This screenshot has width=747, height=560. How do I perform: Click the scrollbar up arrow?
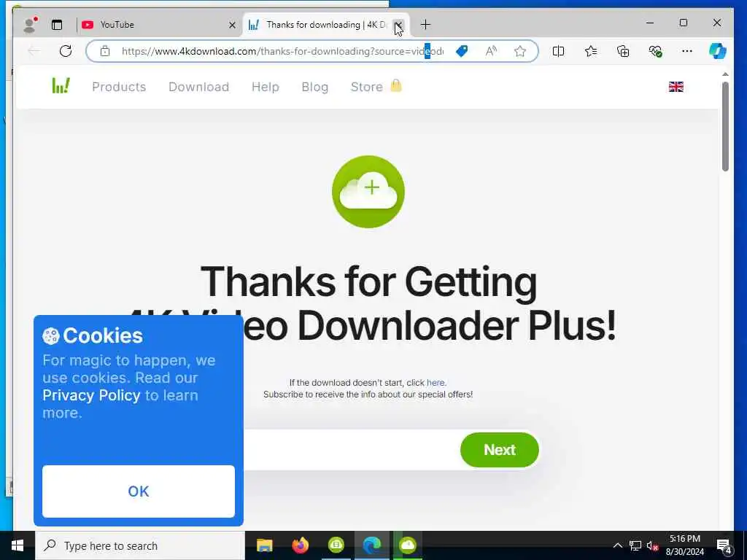coord(725,74)
